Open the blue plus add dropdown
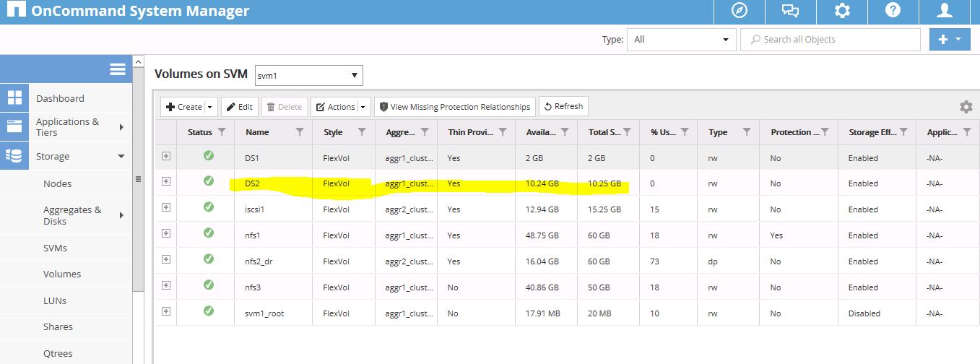 click(x=950, y=40)
